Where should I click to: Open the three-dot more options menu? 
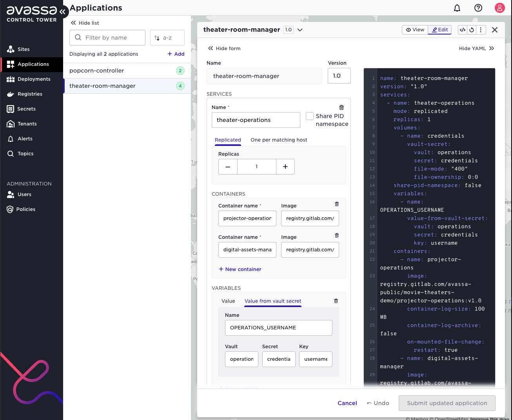click(481, 30)
